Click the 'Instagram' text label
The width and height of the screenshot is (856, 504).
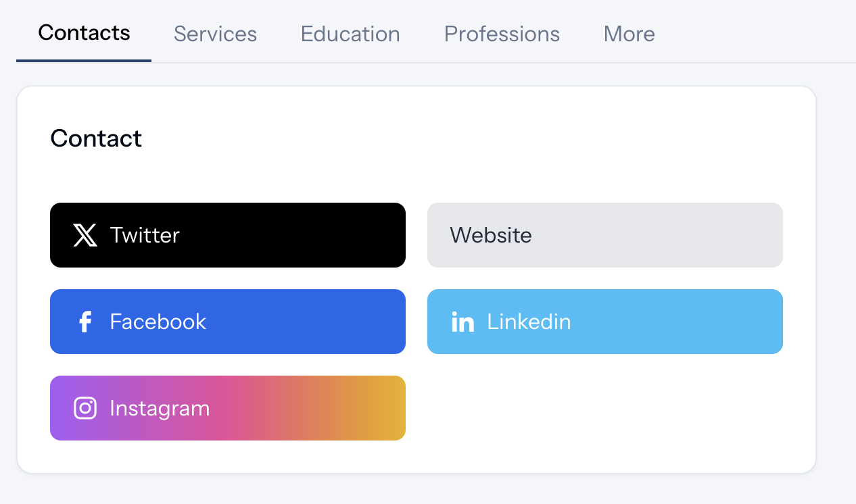(160, 408)
